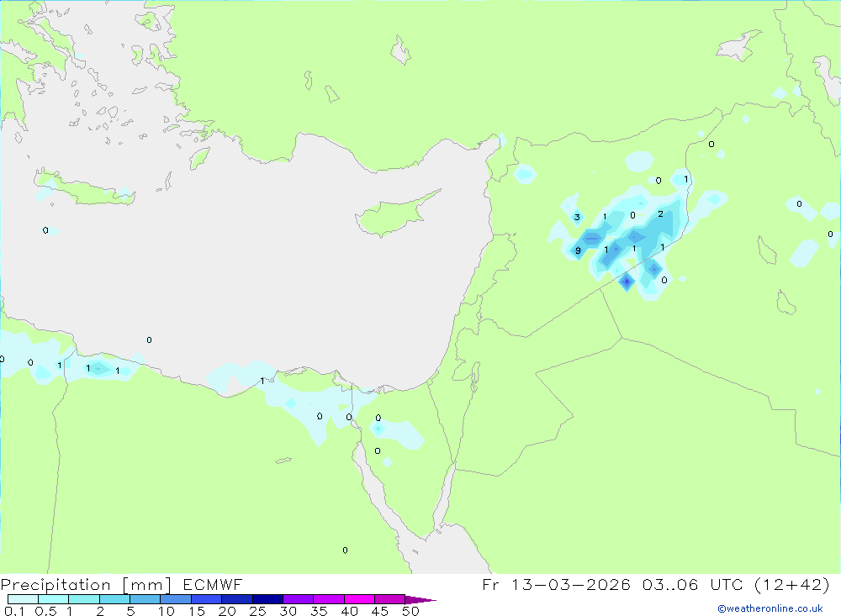Click the 45–50 mm legend swatch

[x=389, y=599]
